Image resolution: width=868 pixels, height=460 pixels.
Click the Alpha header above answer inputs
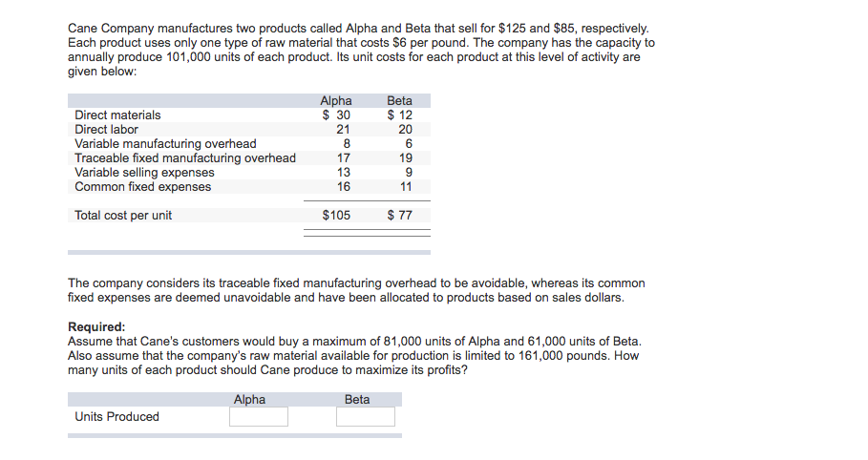tap(249, 400)
